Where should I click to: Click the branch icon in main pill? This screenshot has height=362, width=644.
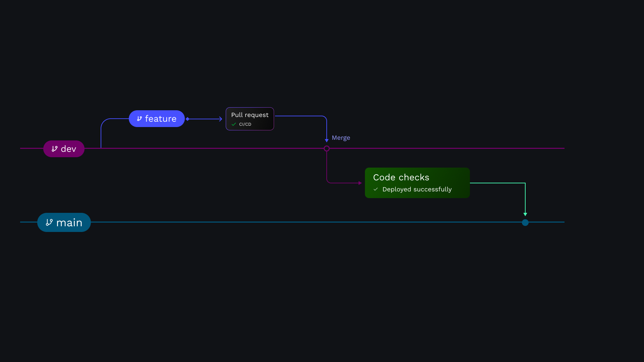[x=49, y=223]
